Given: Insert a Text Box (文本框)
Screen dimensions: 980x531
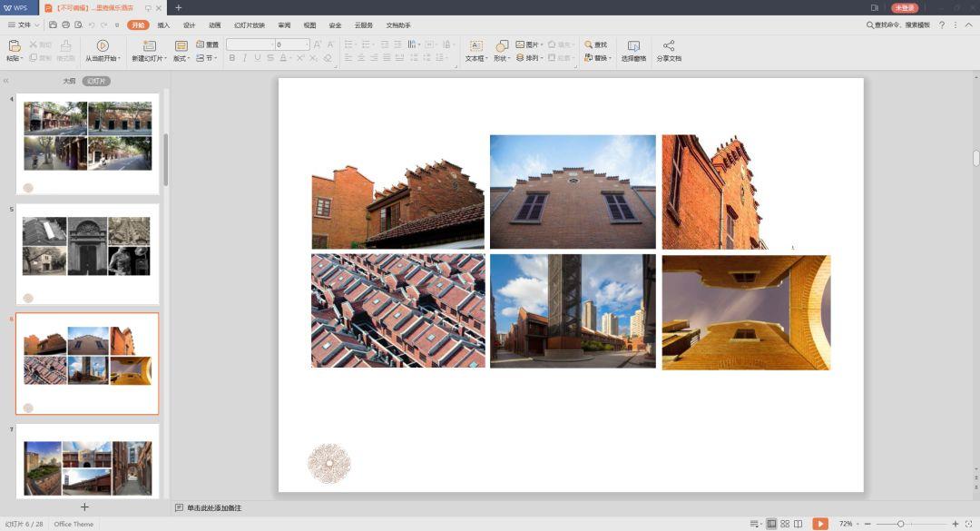Looking at the screenshot, I should (x=475, y=45).
